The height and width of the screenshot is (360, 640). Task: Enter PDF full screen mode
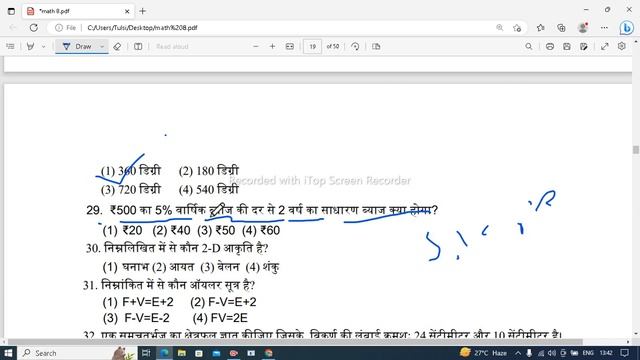[604, 47]
